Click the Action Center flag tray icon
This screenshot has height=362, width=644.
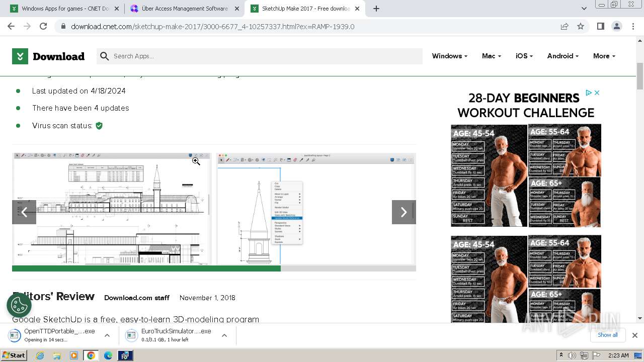point(597,355)
